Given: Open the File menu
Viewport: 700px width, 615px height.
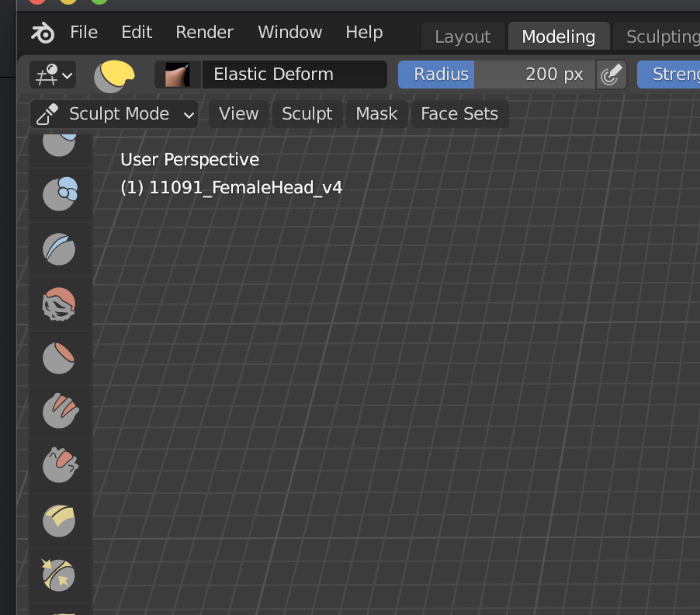Looking at the screenshot, I should click(x=84, y=33).
